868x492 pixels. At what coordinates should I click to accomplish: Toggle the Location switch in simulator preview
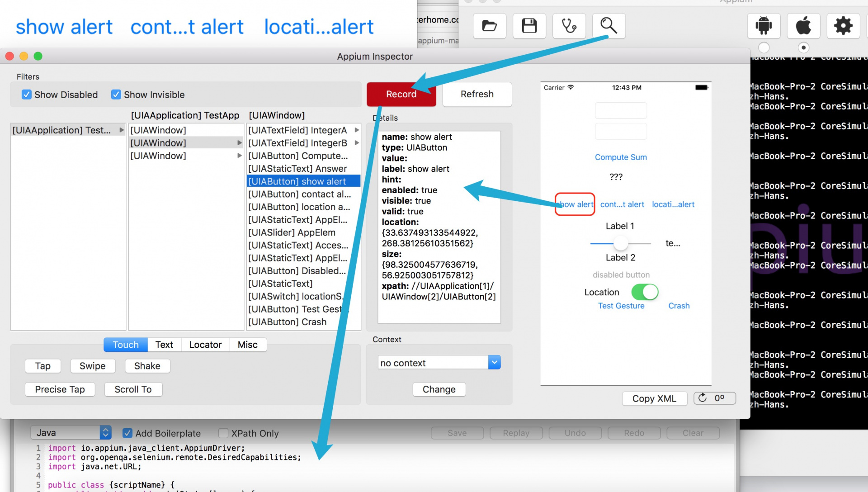click(645, 292)
